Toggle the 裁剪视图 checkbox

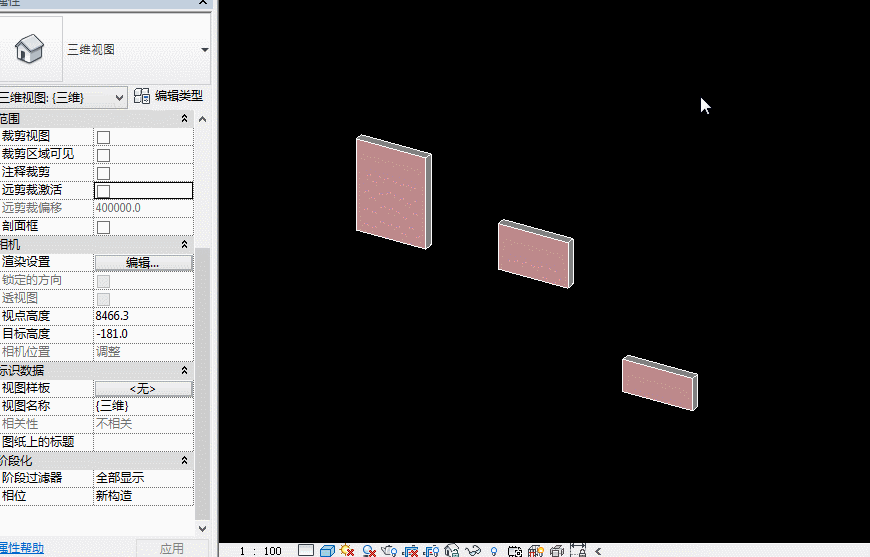point(103,137)
